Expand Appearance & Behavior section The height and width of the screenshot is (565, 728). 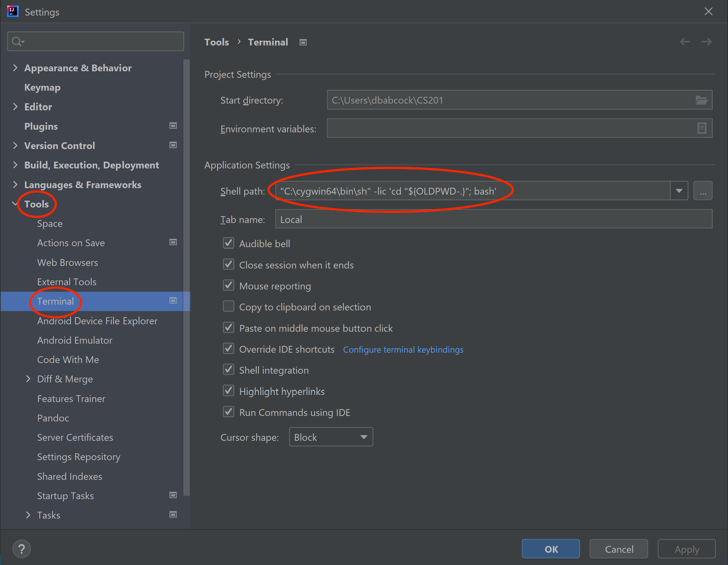tap(15, 68)
